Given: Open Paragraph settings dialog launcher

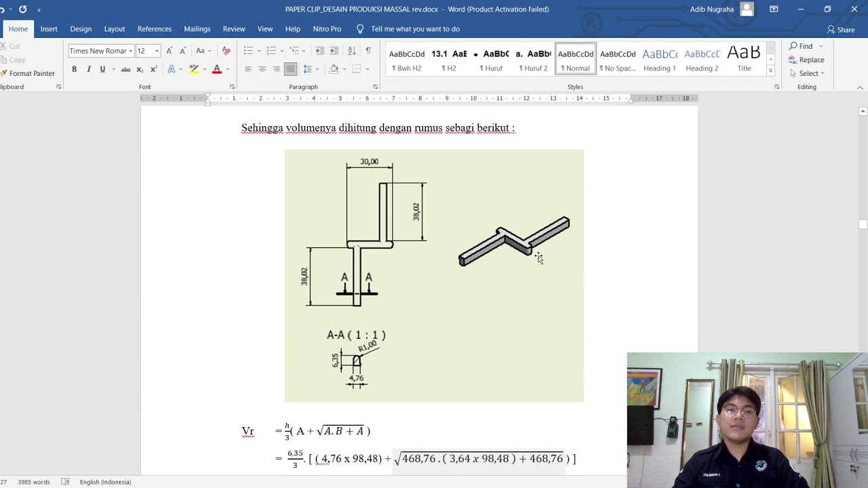Looking at the screenshot, I should coord(375,87).
